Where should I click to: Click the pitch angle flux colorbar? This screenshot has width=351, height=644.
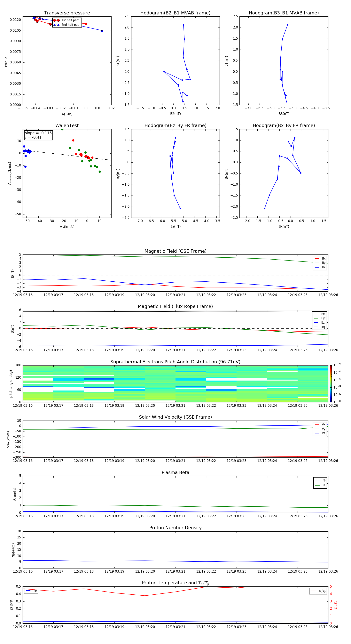(331, 384)
